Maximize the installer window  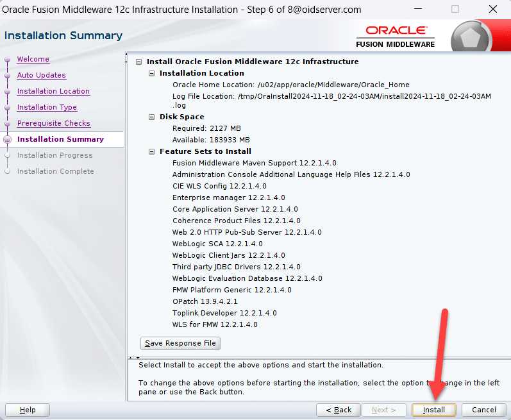455,10
